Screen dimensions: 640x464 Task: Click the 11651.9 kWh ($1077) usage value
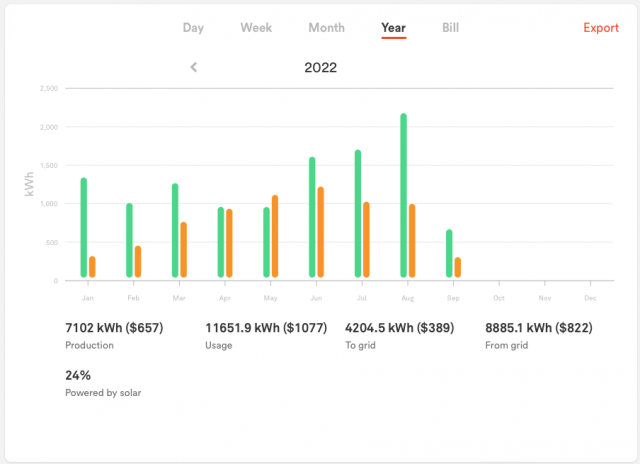[266, 328]
